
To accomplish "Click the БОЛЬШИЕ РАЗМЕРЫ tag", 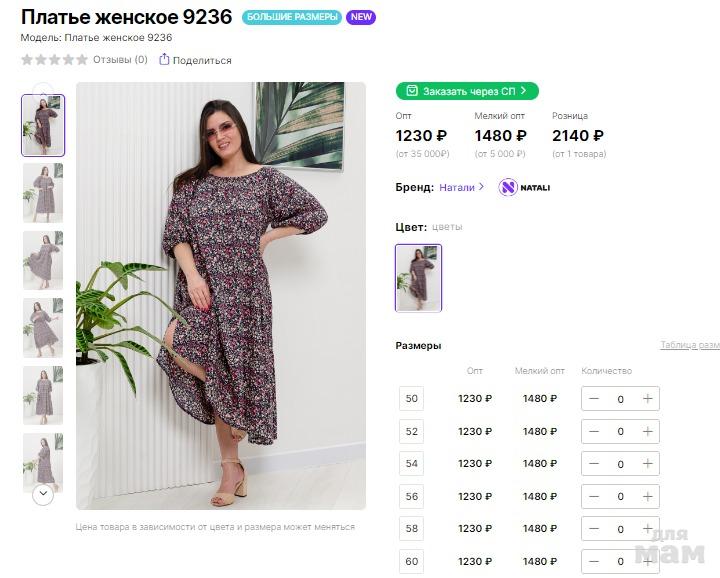I will pos(291,18).
